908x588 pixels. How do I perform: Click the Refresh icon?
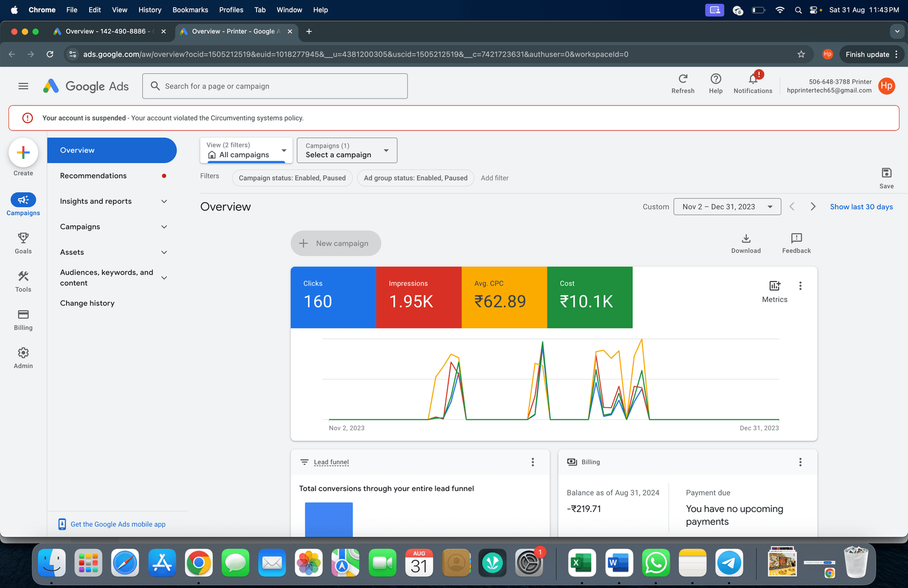[683, 79]
